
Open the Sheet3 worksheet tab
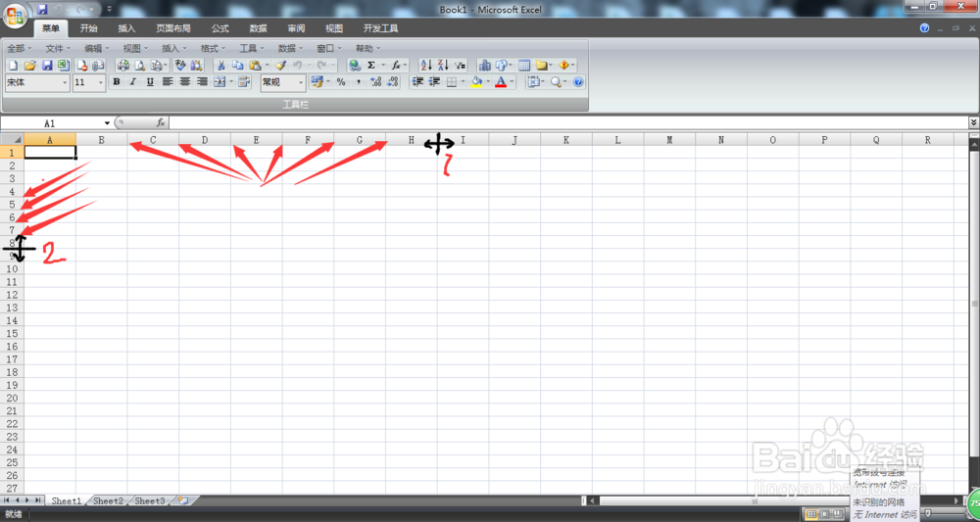pos(150,500)
